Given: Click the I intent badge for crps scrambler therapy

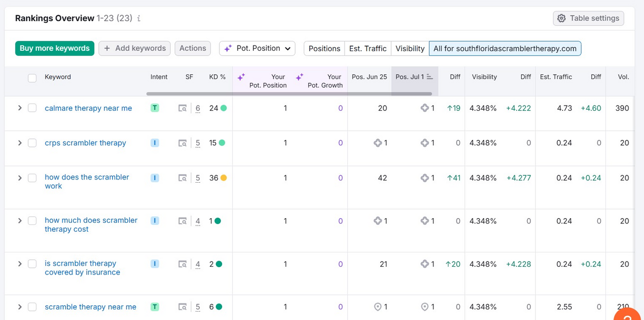Looking at the screenshot, I should [x=155, y=143].
